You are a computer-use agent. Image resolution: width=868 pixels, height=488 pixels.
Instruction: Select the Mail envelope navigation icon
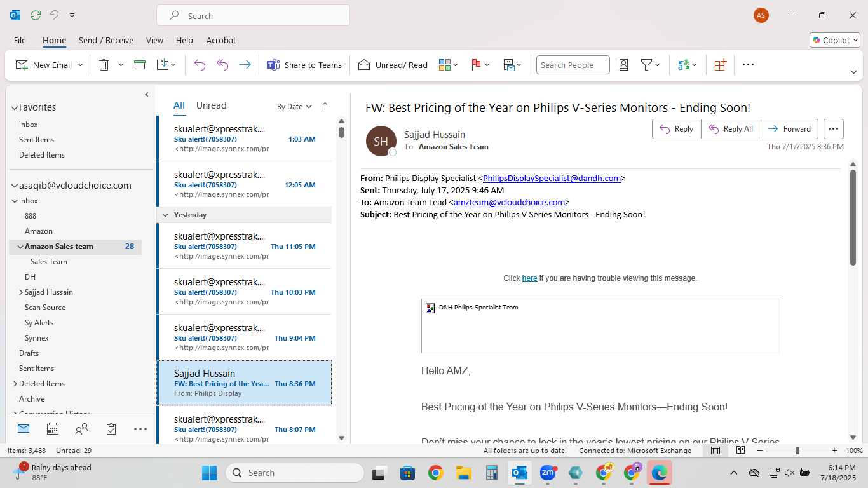click(24, 429)
